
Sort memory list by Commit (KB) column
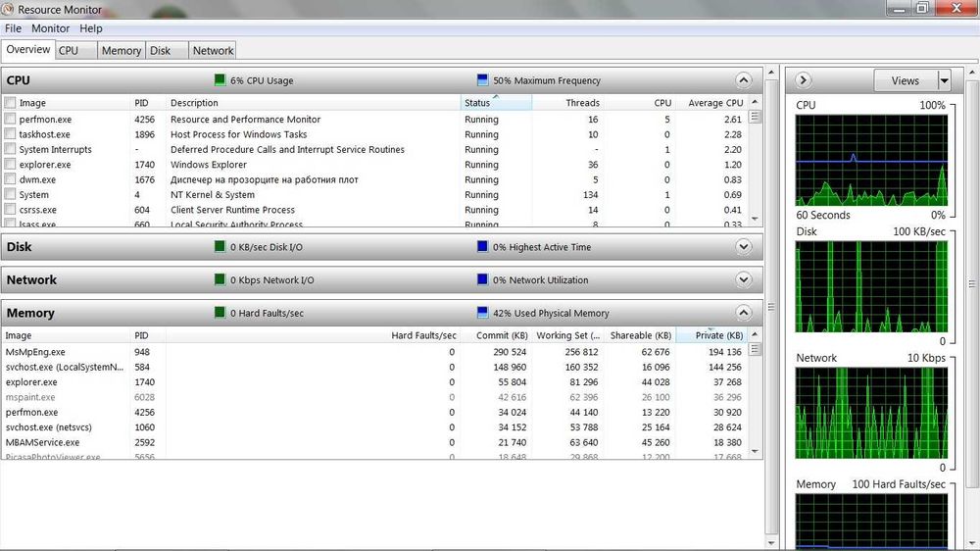(x=496, y=335)
